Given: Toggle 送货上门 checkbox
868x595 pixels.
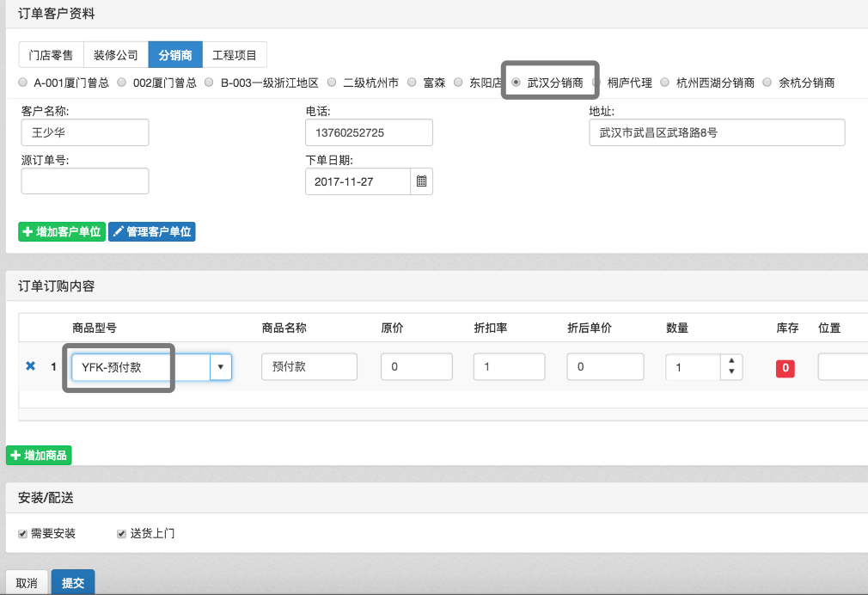Looking at the screenshot, I should click(x=121, y=533).
